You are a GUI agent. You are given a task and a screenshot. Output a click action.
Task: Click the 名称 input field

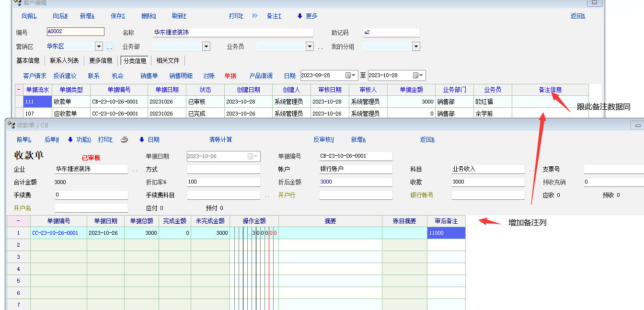(233, 33)
